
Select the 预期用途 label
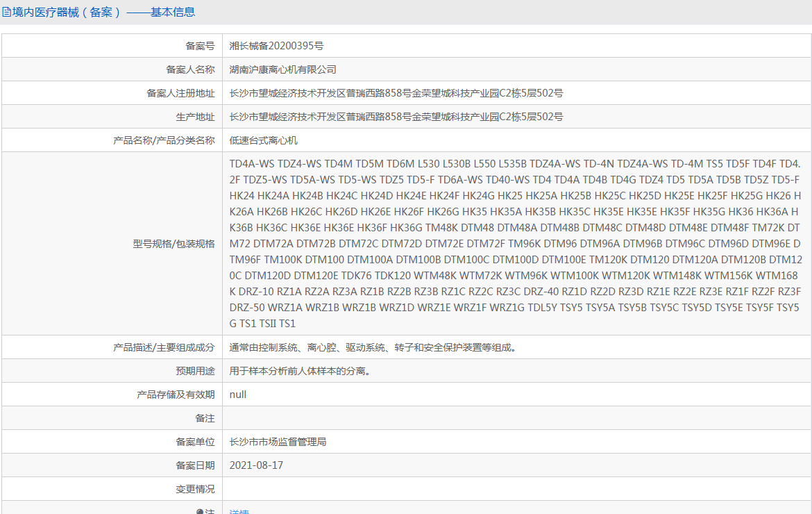click(195, 371)
